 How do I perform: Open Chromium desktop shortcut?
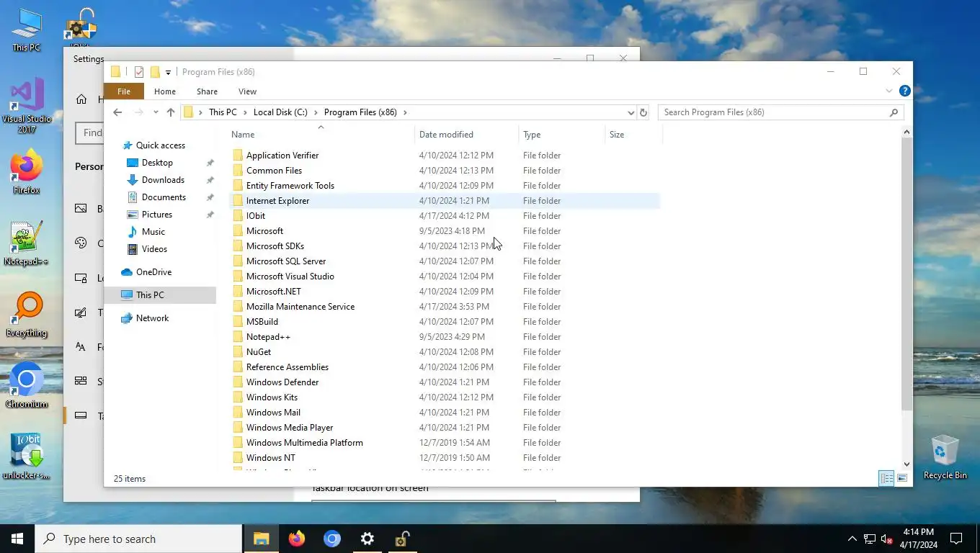[x=27, y=385]
